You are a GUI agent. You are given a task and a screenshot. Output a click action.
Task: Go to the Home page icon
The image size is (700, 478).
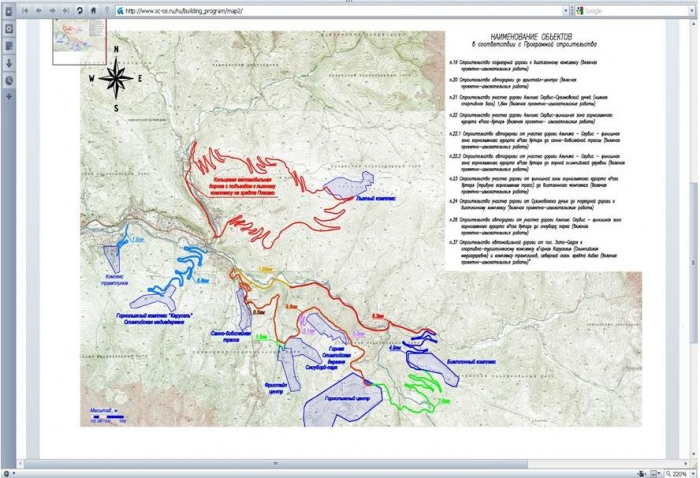coord(93,9)
